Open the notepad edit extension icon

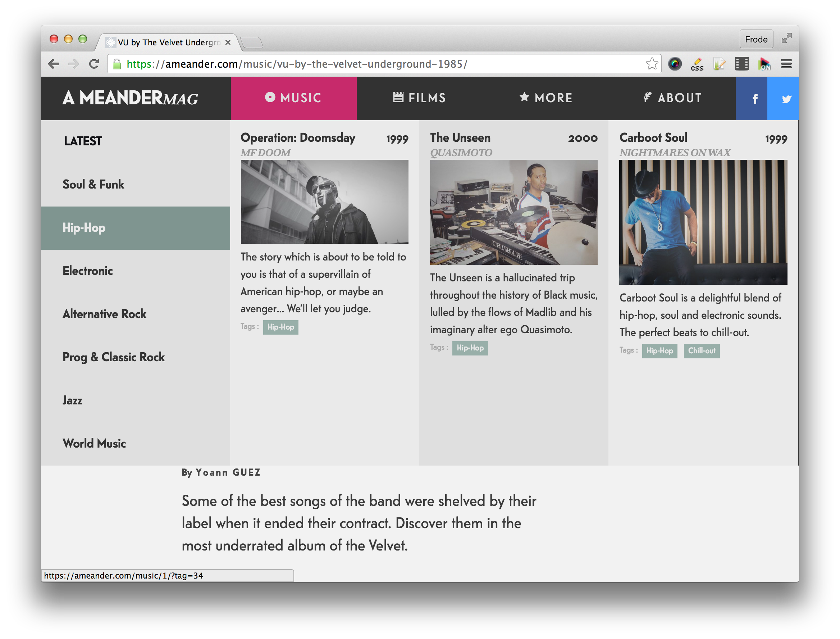click(719, 64)
